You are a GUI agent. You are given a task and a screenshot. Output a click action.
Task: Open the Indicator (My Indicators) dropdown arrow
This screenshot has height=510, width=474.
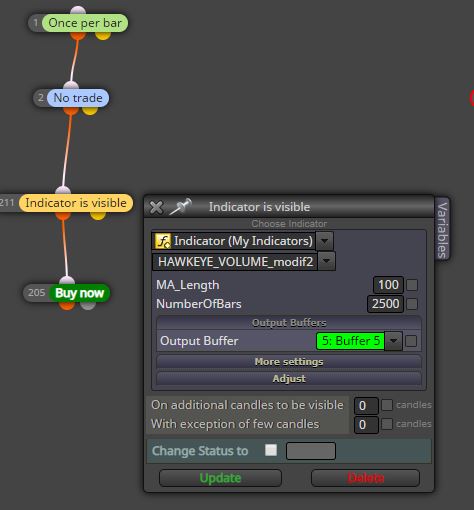(324, 241)
